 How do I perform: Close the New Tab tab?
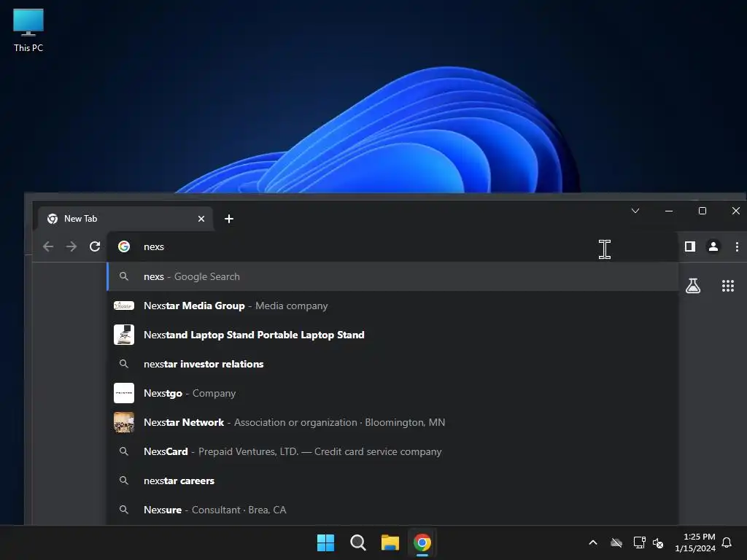(x=201, y=219)
